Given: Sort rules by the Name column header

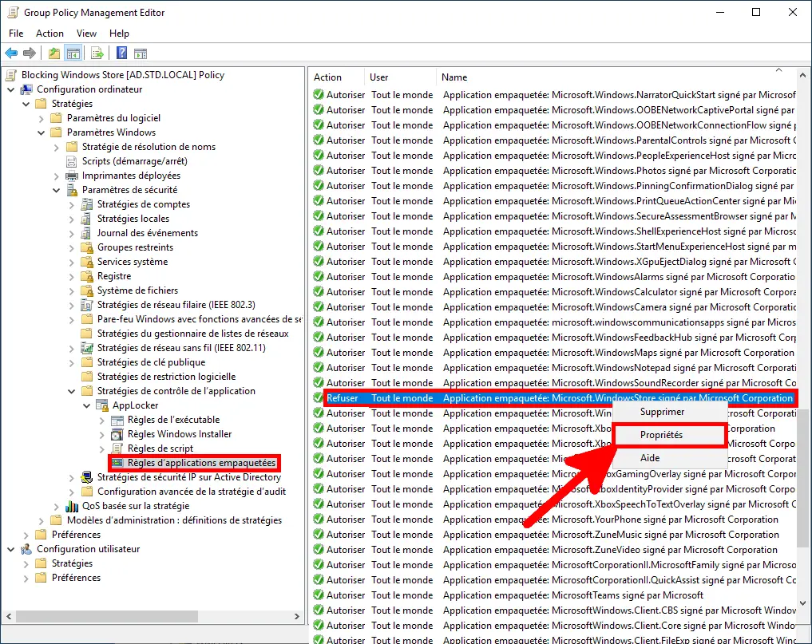Looking at the screenshot, I should click(x=454, y=77).
